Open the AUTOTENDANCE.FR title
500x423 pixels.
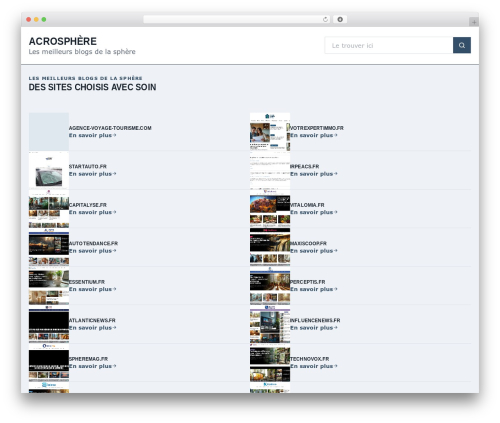pyautogui.click(x=93, y=243)
